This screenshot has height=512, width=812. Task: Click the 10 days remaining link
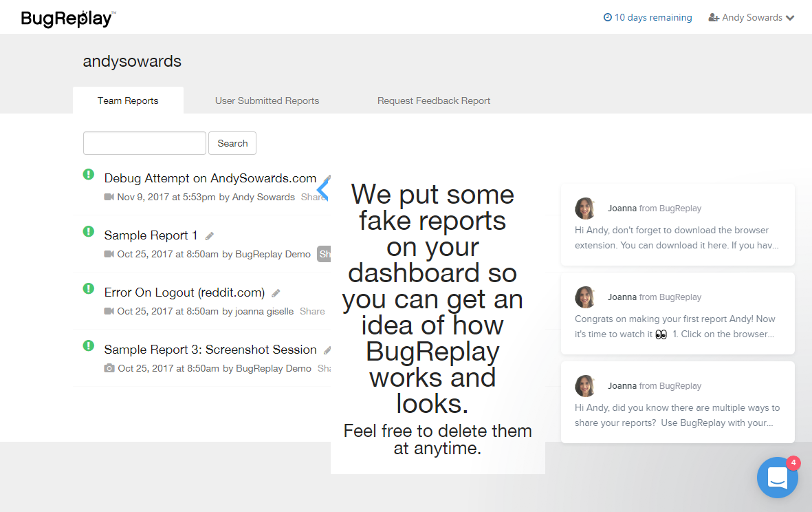(648, 18)
